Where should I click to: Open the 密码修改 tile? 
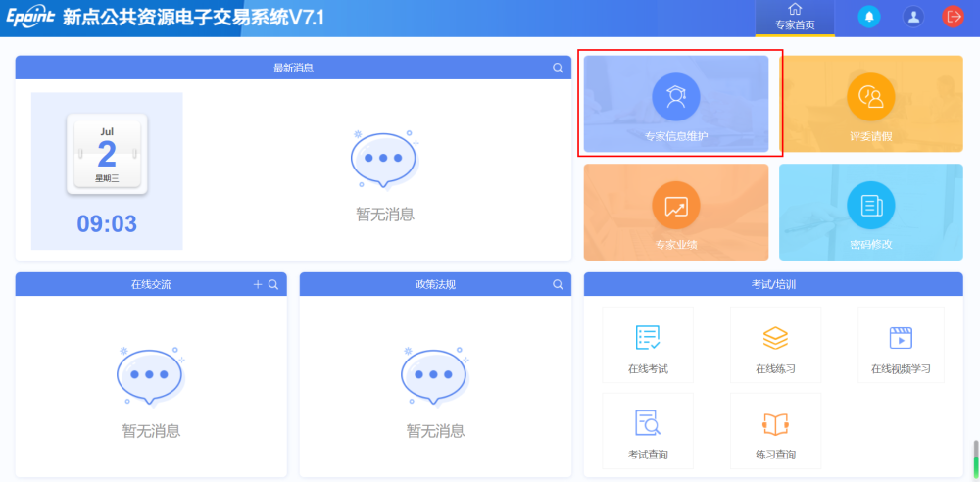click(x=870, y=212)
